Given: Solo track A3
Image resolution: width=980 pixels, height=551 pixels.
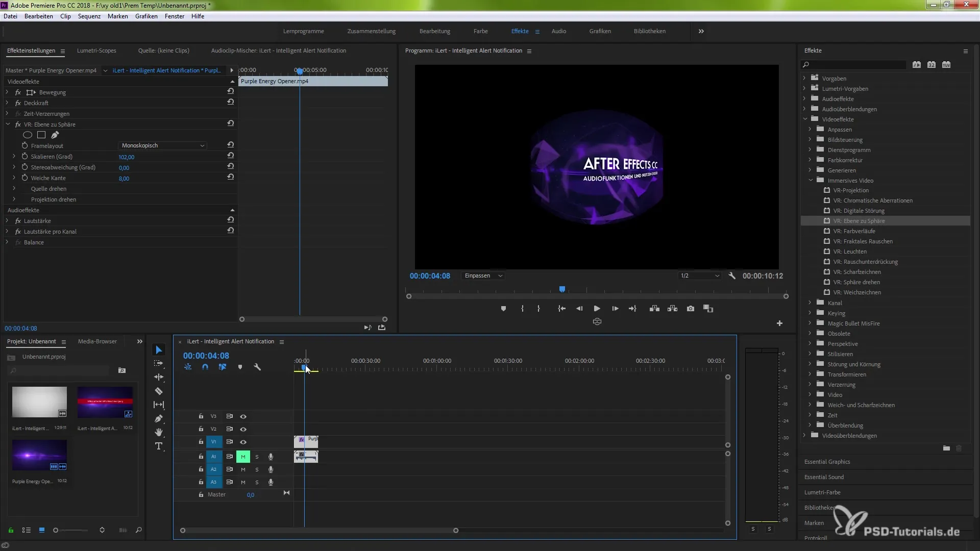Looking at the screenshot, I should [x=257, y=483].
